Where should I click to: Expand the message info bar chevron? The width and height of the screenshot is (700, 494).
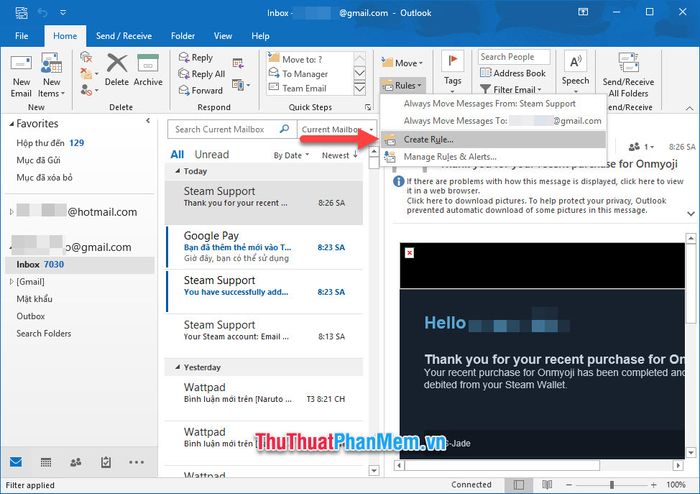click(690, 213)
